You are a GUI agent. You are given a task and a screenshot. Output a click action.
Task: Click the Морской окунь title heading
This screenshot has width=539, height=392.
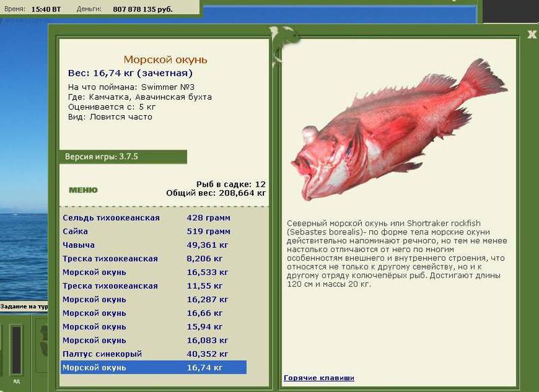pyautogui.click(x=165, y=60)
